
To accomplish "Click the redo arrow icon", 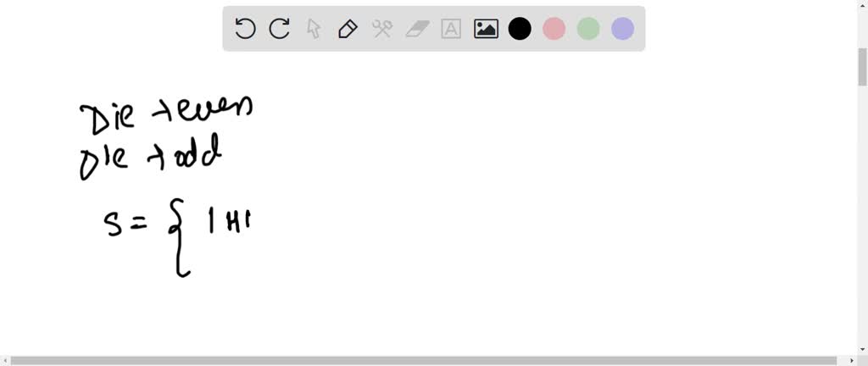I will tap(280, 29).
